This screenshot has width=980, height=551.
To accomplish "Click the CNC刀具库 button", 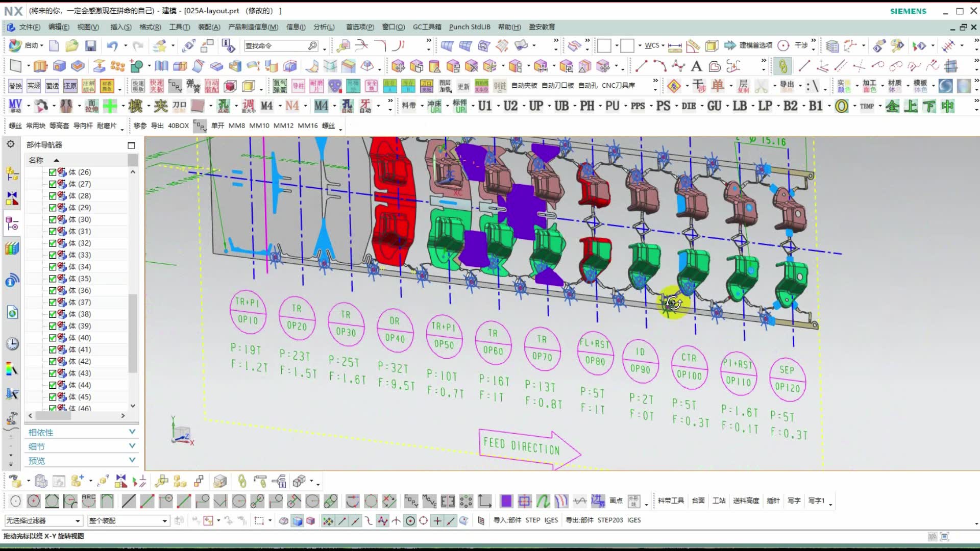I will [x=618, y=85].
